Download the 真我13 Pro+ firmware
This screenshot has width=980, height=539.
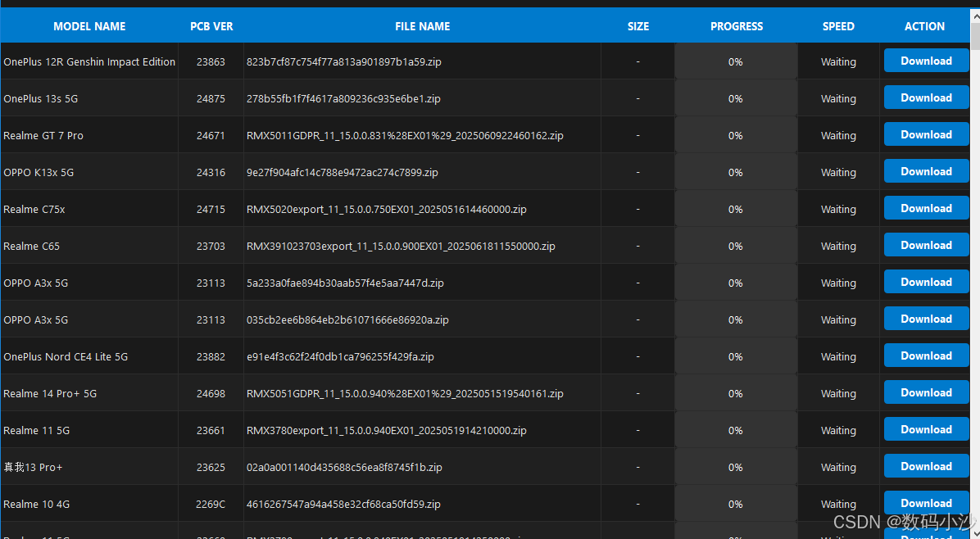pos(926,467)
